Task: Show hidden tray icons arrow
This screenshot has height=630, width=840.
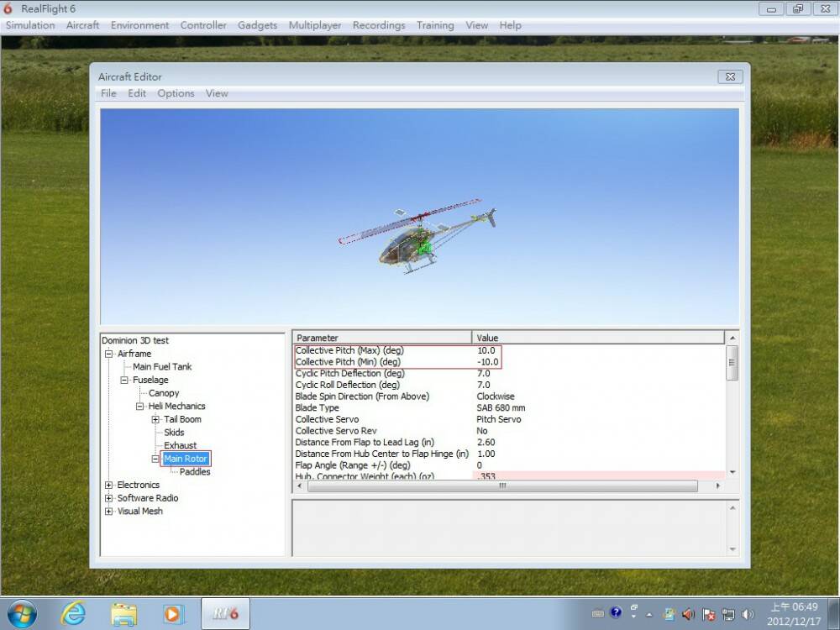Action: click(x=649, y=615)
